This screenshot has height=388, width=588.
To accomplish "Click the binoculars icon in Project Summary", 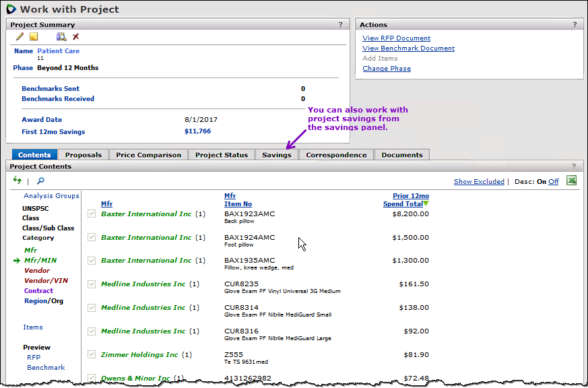I will click(x=61, y=36).
